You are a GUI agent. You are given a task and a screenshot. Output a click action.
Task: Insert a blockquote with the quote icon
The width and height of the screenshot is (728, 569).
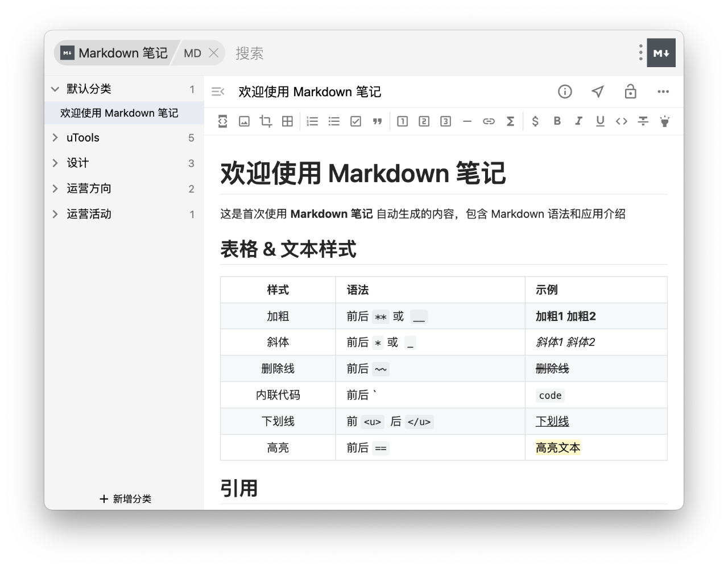(x=377, y=121)
